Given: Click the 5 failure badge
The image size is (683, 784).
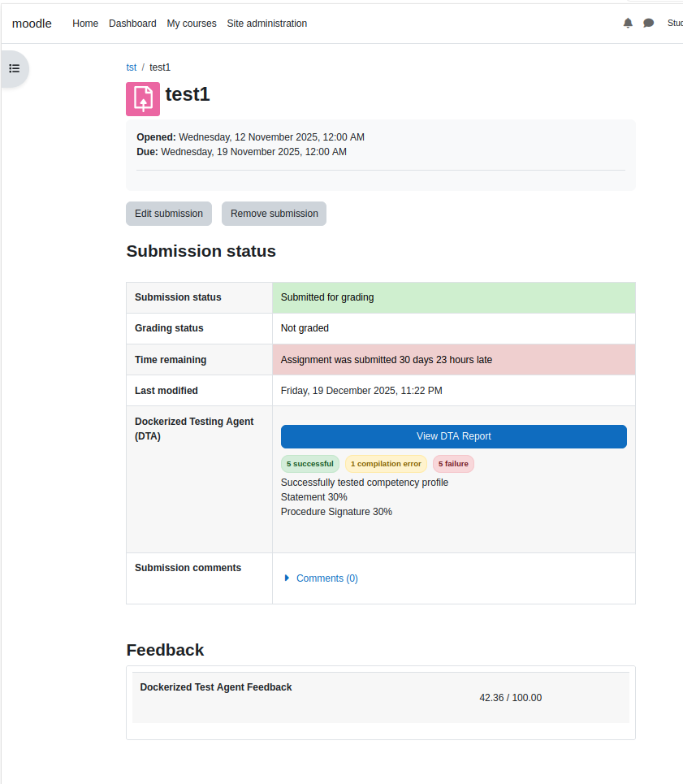Looking at the screenshot, I should 453,464.
